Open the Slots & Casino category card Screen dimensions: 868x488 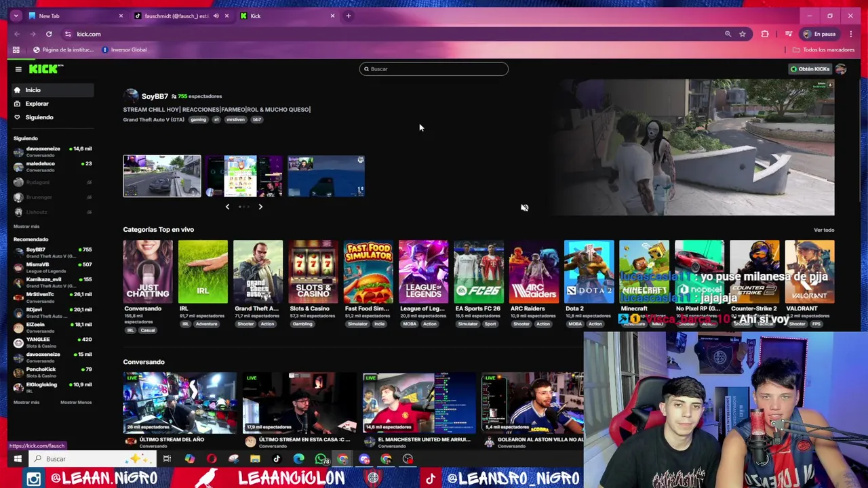pos(313,271)
